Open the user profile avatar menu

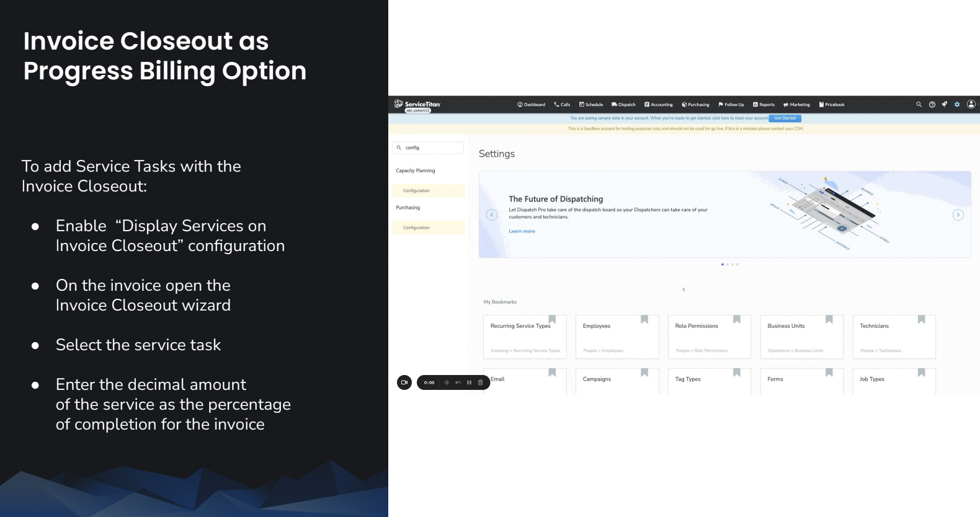(x=971, y=104)
